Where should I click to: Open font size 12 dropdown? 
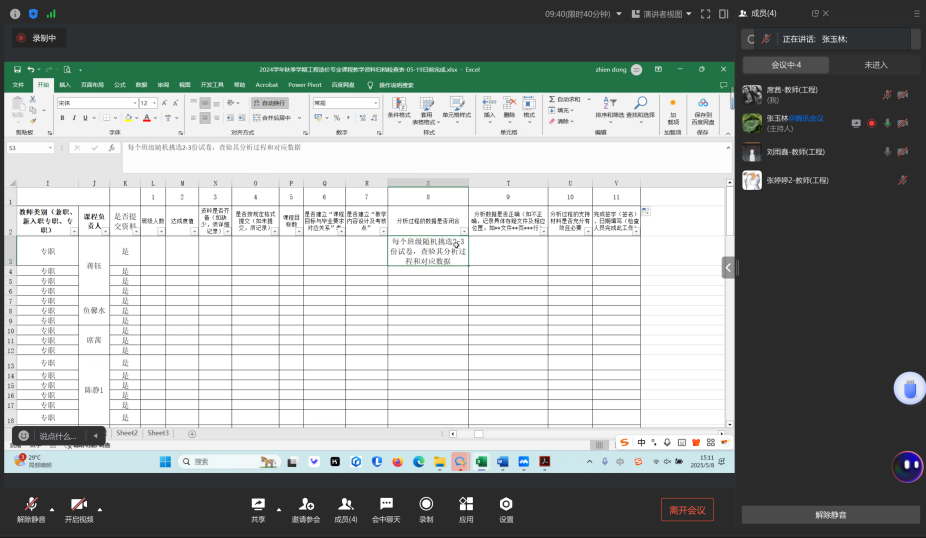point(155,103)
